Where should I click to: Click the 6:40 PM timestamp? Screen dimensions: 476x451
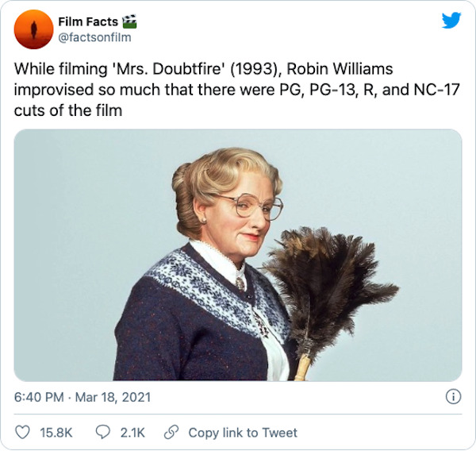tap(39, 397)
